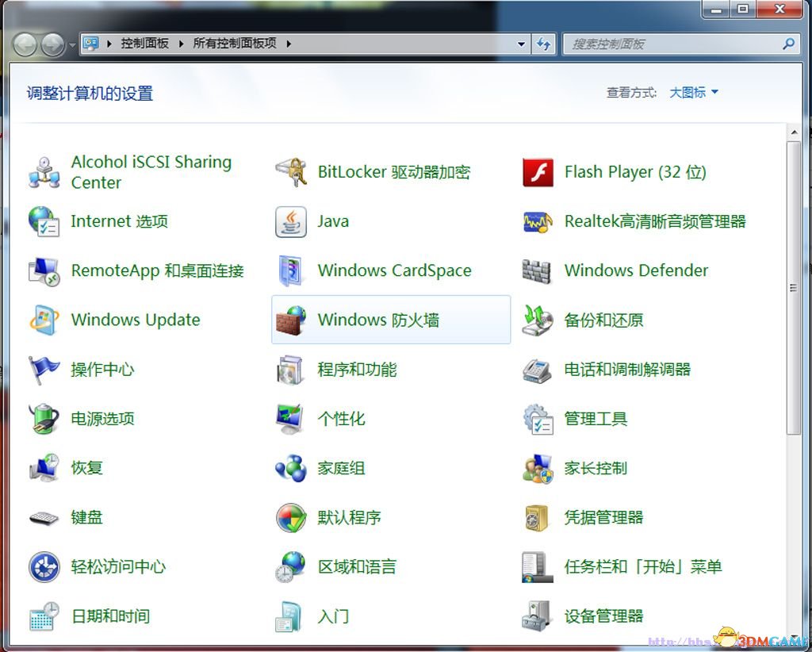
Task: Click the Forward navigation button
Action: [53, 44]
